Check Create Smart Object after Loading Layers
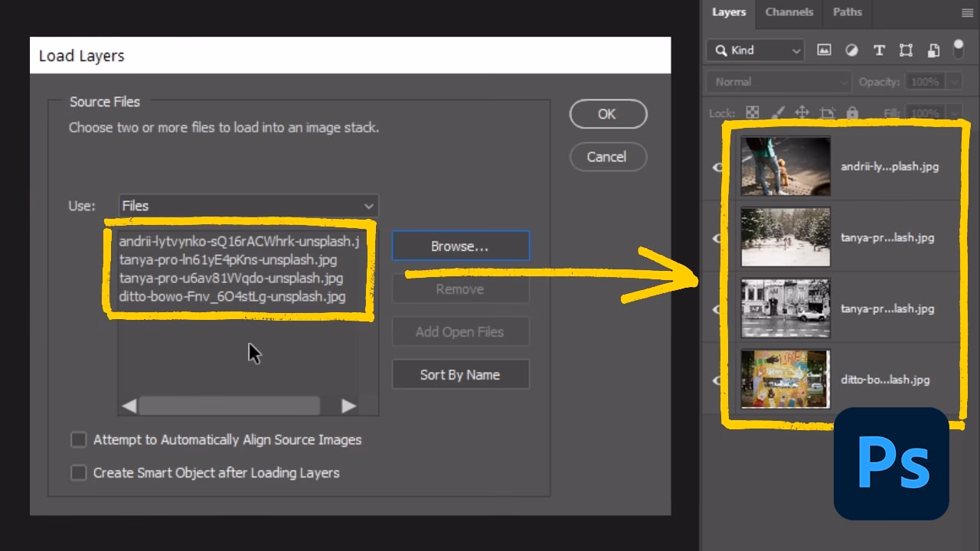Screen dimensions: 980x551 tap(78, 473)
